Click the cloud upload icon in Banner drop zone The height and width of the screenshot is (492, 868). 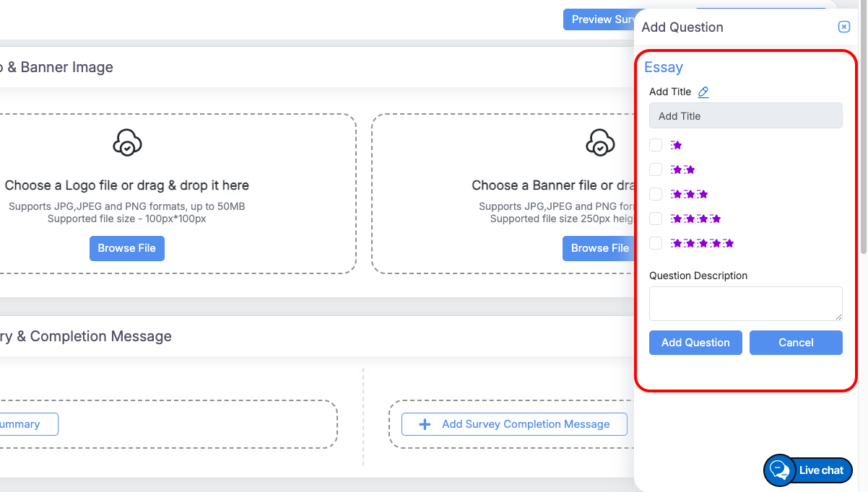[600, 143]
